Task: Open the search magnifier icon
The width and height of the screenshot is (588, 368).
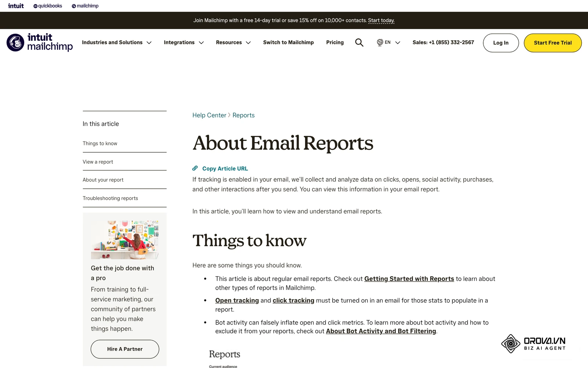Action: click(x=359, y=43)
